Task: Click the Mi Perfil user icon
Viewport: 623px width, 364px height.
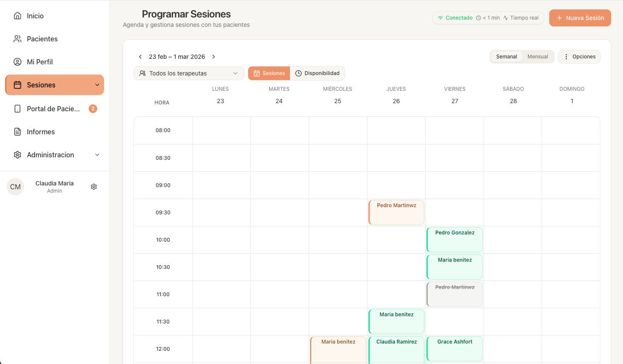Action: click(x=17, y=62)
